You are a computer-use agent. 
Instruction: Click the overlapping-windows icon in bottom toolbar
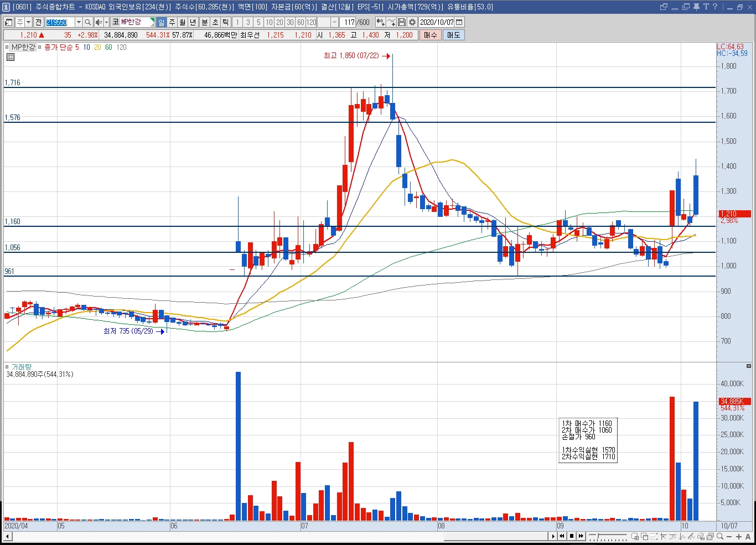(x=644, y=536)
